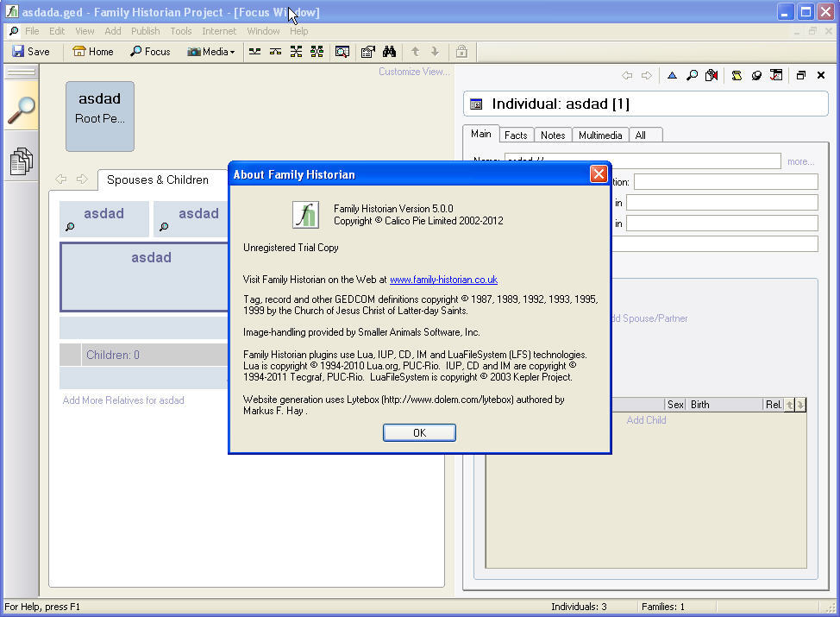Click the large asdad focus person box
This screenshot has height=617, width=840.
point(145,277)
